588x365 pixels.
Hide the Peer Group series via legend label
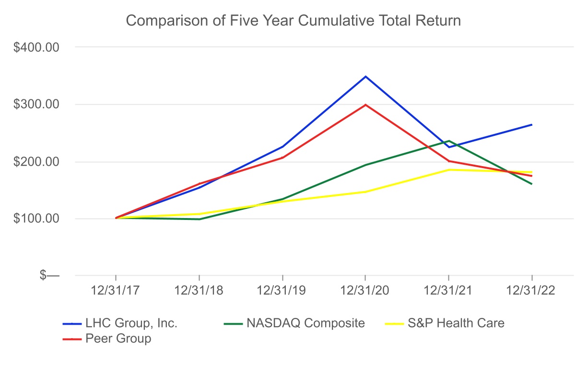118,339
